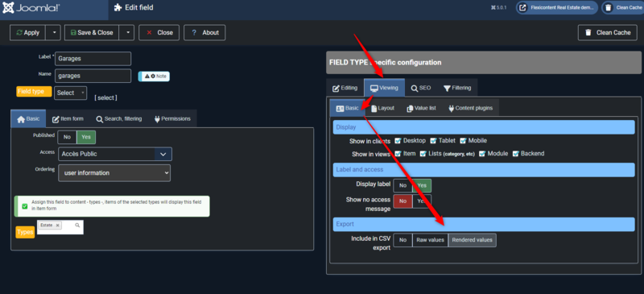Uncheck the Module view checkbox

pos(481,153)
